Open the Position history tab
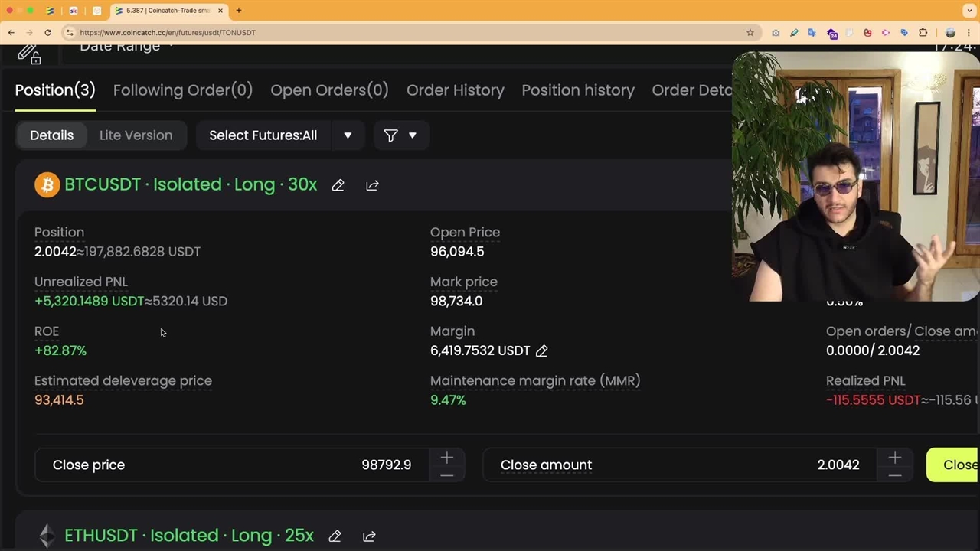This screenshot has width=980, height=551. [578, 90]
